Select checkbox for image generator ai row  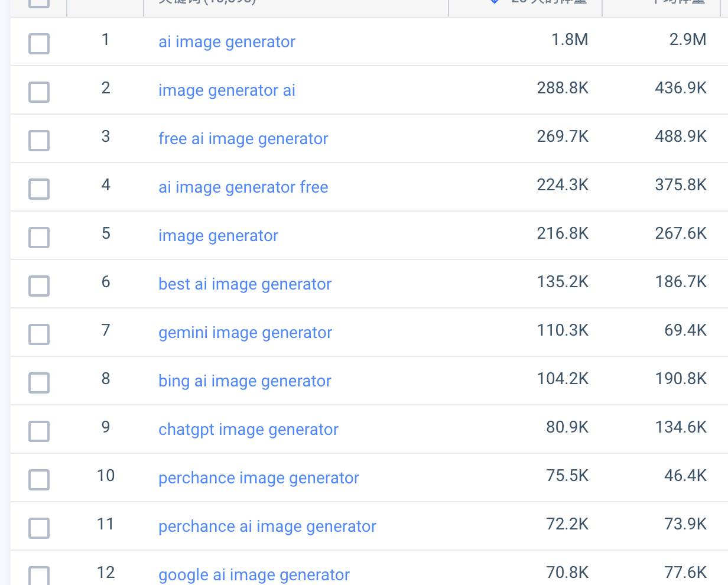coord(39,92)
